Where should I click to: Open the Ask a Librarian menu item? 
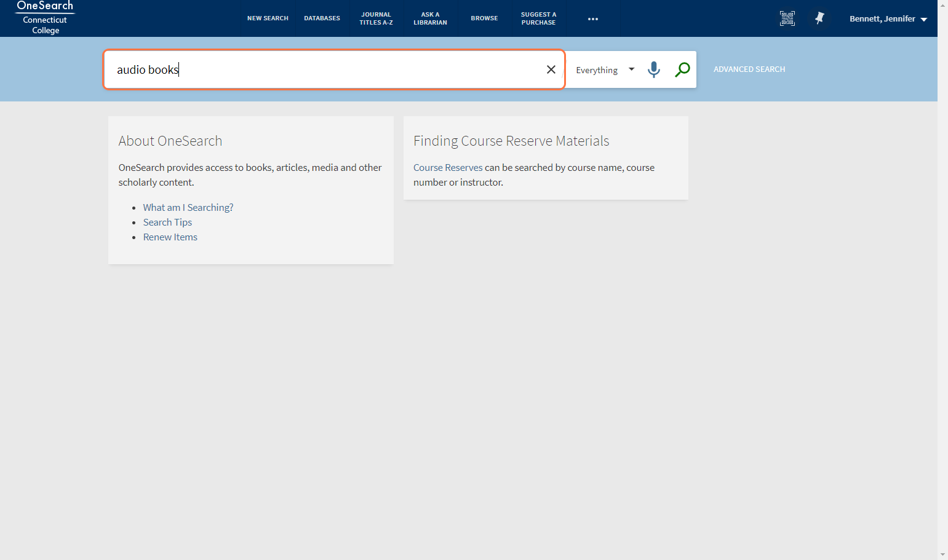point(430,18)
